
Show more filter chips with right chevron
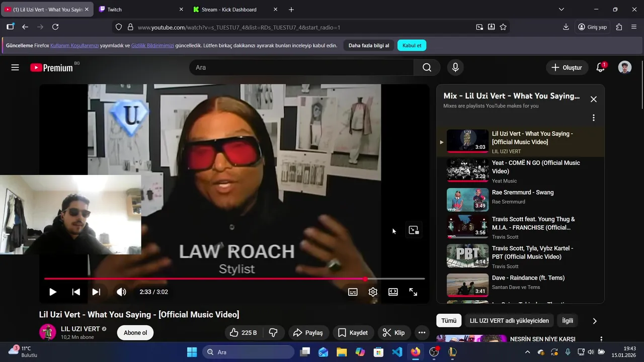coord(595,321)
